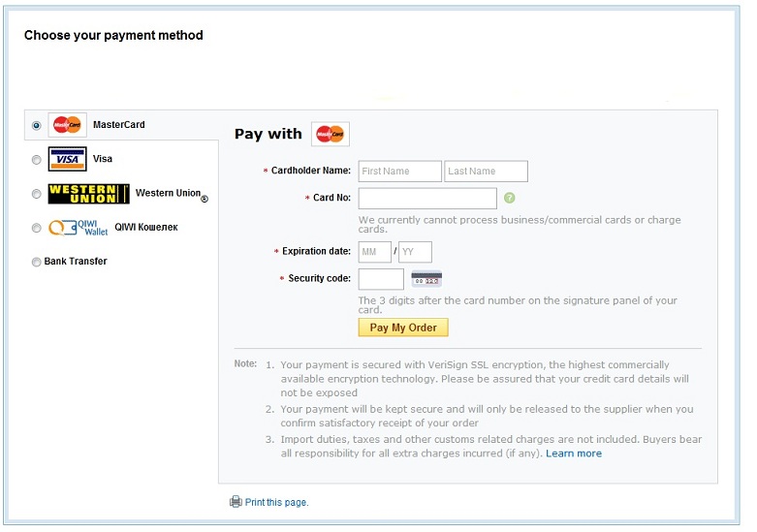The height and width of the screenshot is (532, 757).
Task: Select the MasterCard radio button
Action: [37, 126]
